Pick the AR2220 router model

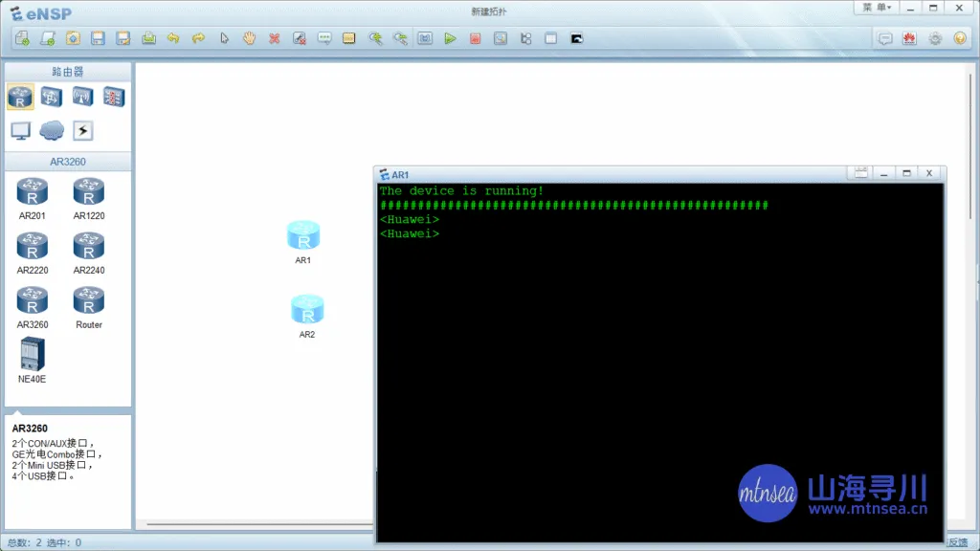[x=32, y=253]
